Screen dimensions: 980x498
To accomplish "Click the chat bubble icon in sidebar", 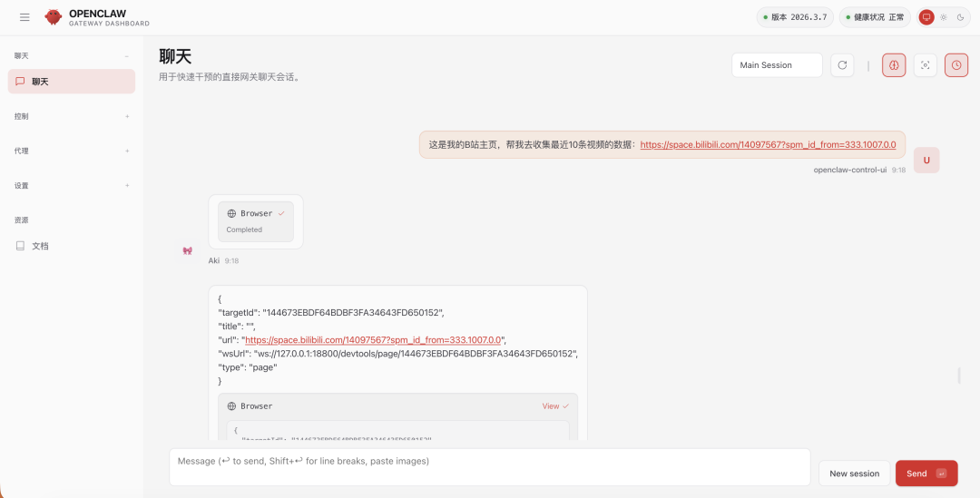I will (20, 82).
